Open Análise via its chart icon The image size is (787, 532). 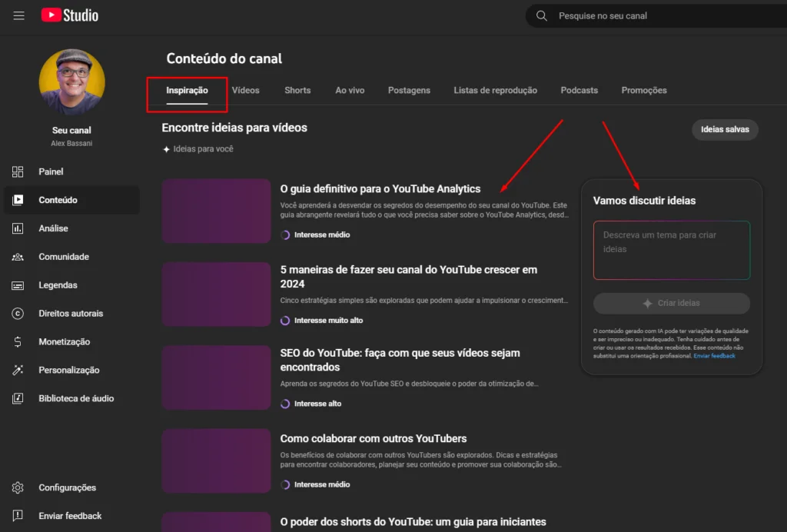[x=18, y=228]
